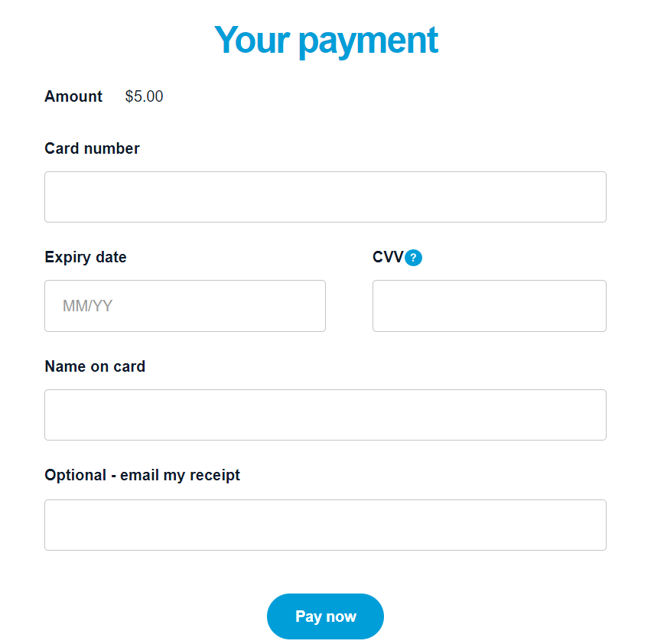Click the Expiry date label

(85, 257)
